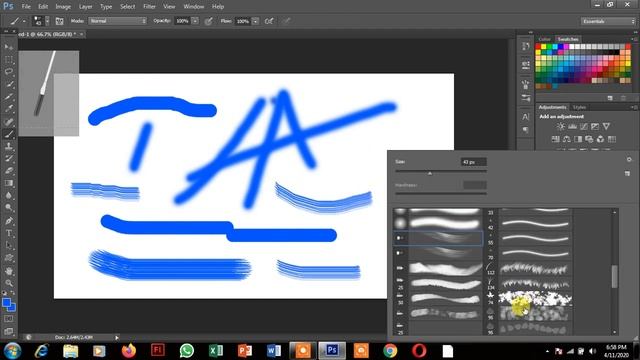Add an Exposure adjustment
The image size is (640, 360).
tap(595, 127)
